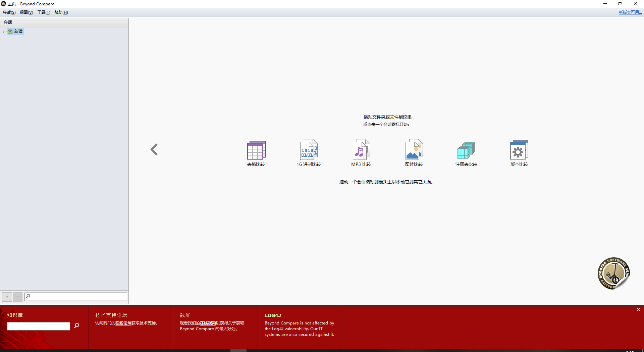Expand the 新建 tree node
Screen dimensions: 644x352
(x=3, y=32)
